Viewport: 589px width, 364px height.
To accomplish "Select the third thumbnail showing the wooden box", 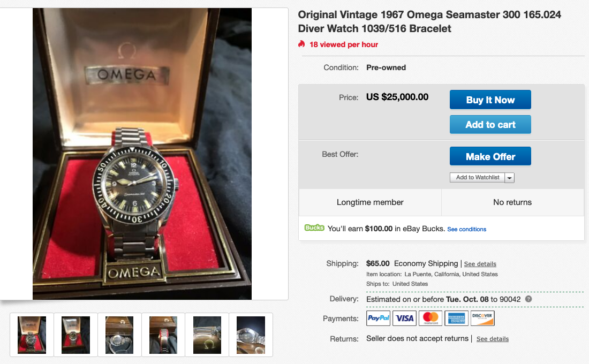I will pos(119,335).
